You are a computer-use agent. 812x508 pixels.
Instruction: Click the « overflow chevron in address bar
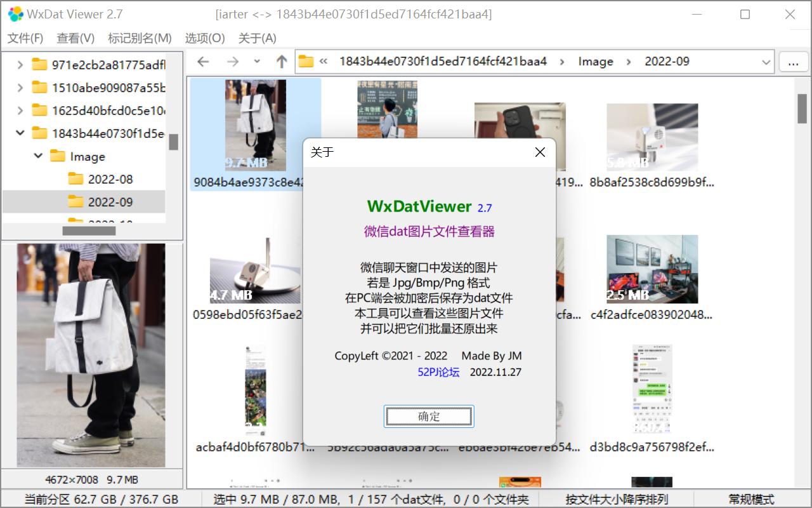(x=324, y=62)
